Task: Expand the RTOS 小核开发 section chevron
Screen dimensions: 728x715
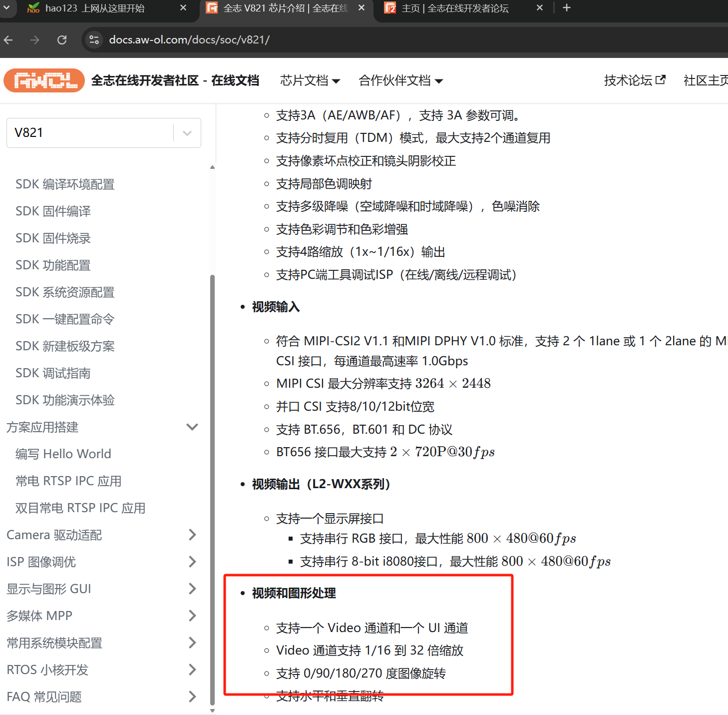Action: point(192,670)
